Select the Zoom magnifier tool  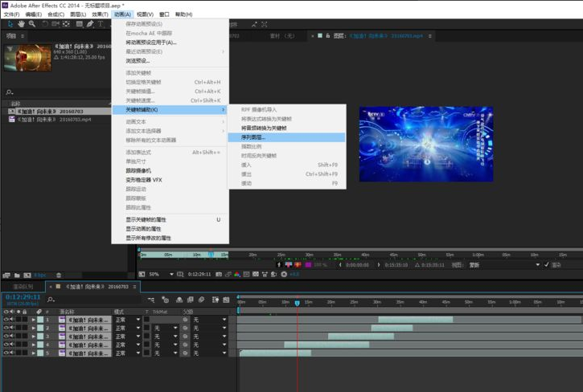(x=31, y=24)
